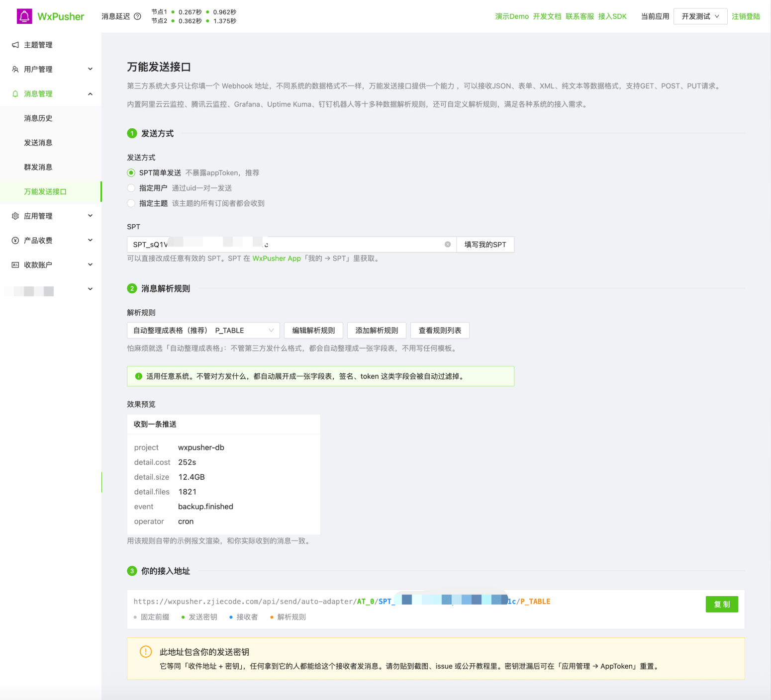Expand the 用户管理 sidebar menu
The height and width of the screenshot is (700, 771).
click(90, 69)
